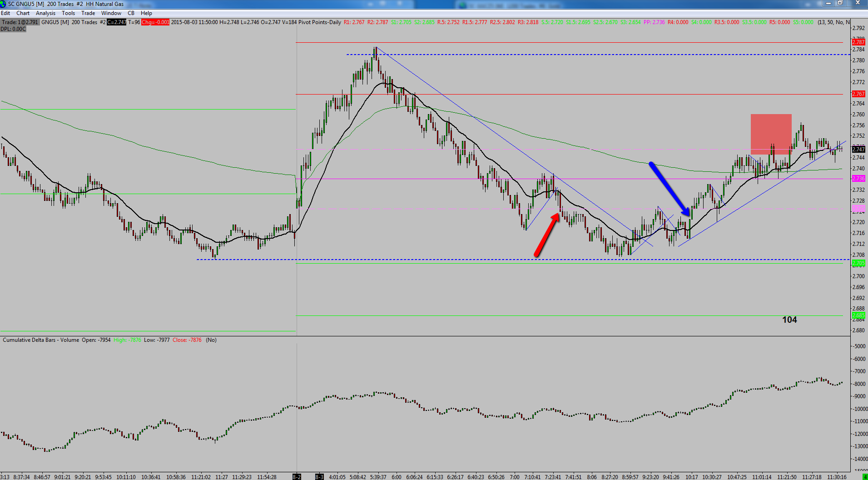The image size is (868, 480).
Task: Open the CB menu
Action: pyautogui.click(x=131, y=13)
